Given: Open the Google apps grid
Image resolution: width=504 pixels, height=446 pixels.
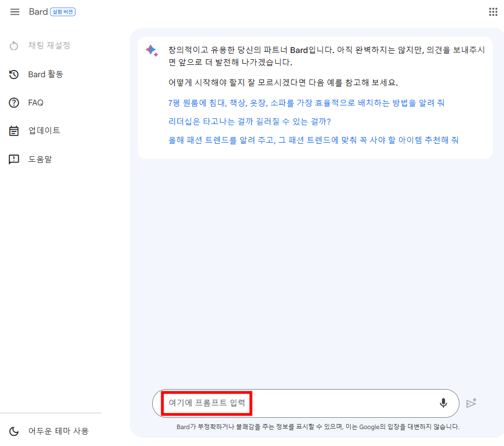Looking at the screenshot, I should point(493,12).
